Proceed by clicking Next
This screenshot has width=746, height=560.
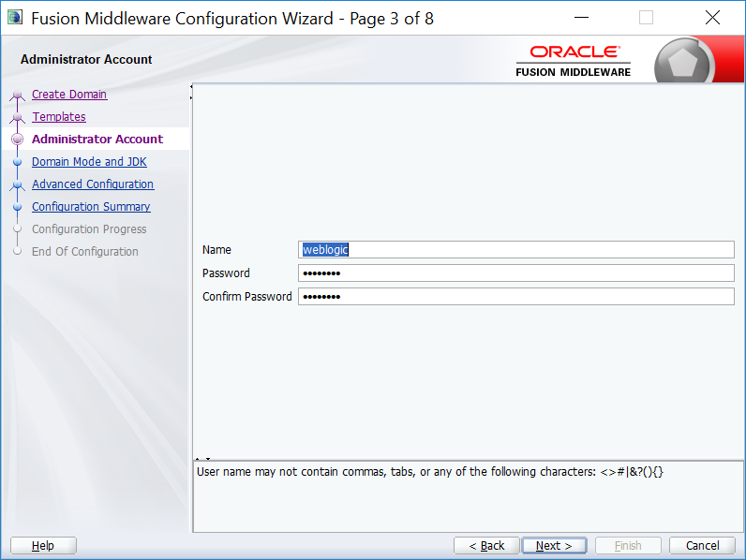point(554,546)
